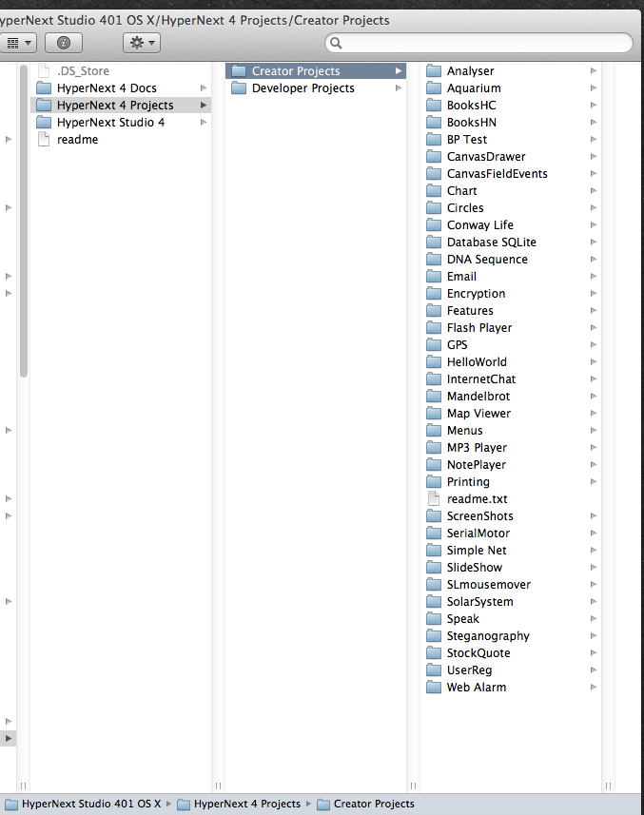Click the Features folder icon

click(x=434, y=311)
